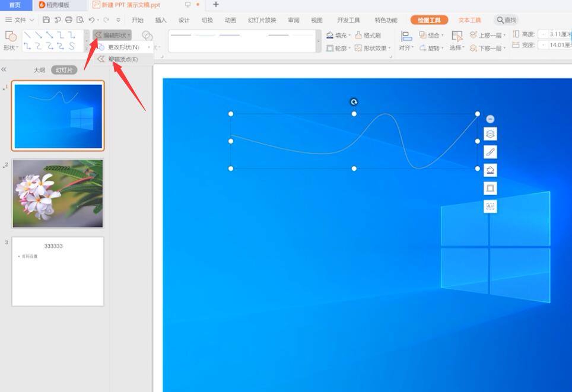This screenshot has width=572, height=392.
Task: Collapse floating toolbar with minus icon
Action: (490, 119)
